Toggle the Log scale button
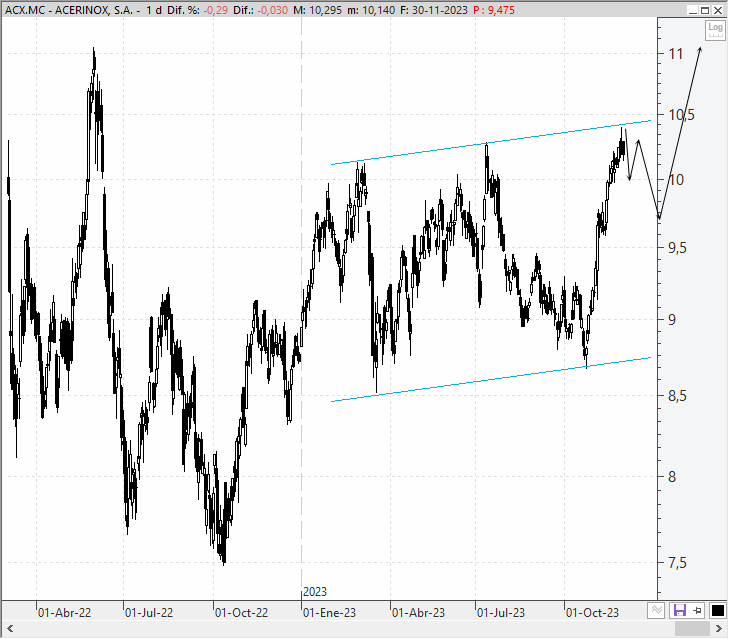This screenshot has width=729, height=639. pos(715,30)
